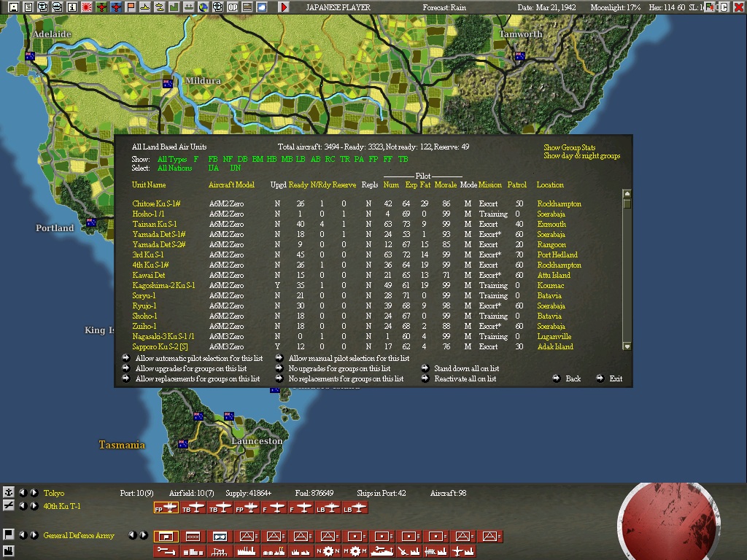Filter list by TR aircraft type

coord(345,159)
